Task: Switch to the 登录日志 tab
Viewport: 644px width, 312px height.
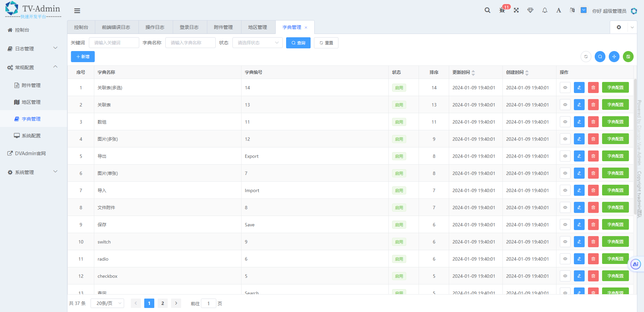Action: 189,27
